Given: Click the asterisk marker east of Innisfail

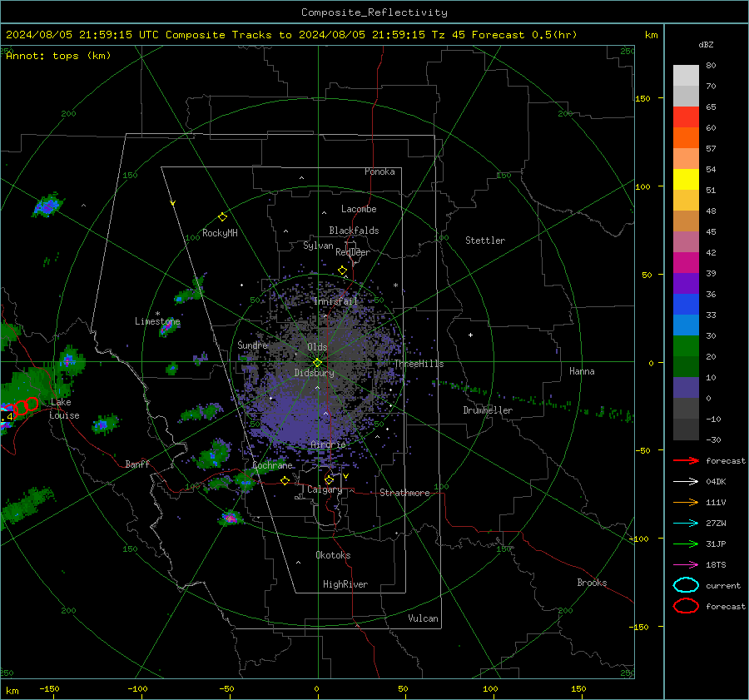Looking at the screenshot, I should 395,285.
